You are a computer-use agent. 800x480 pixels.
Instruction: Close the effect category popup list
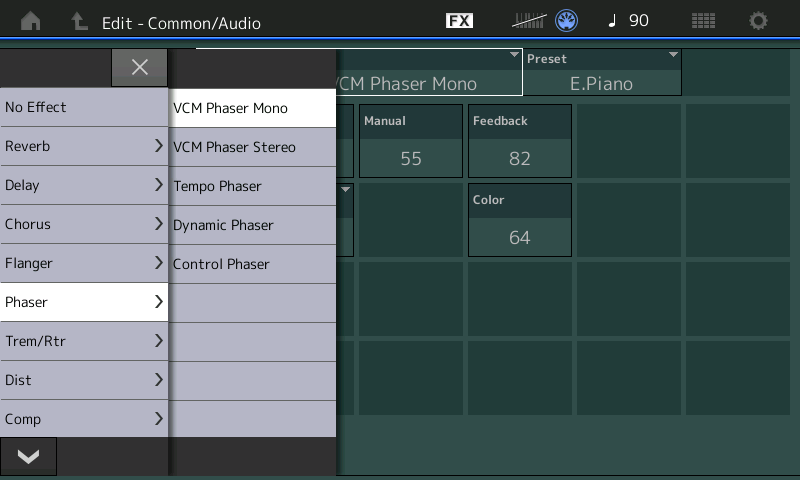click(x=139, y=67)
